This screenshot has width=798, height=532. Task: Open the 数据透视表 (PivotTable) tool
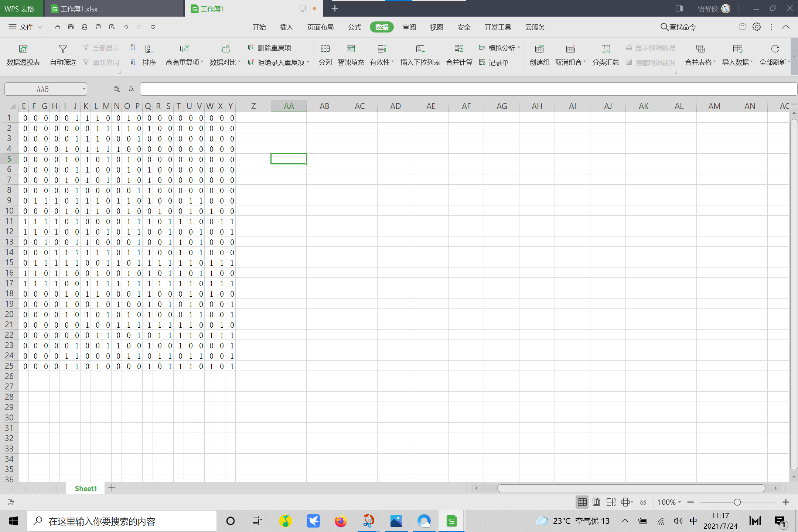[23, 55]
